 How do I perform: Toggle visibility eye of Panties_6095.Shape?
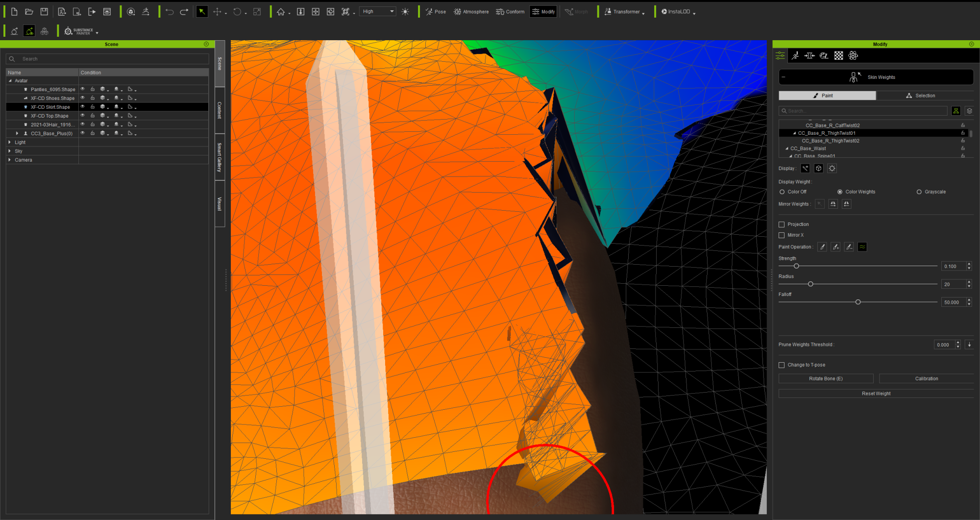(83, 89)
